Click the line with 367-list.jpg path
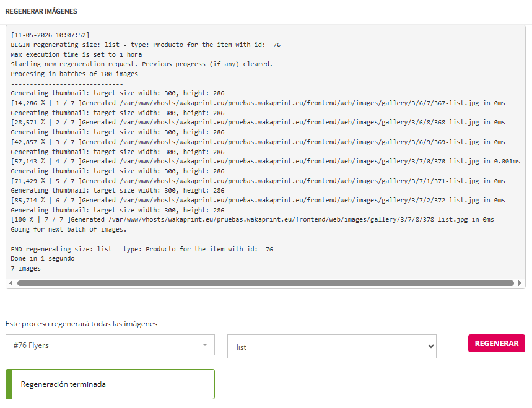 [x=258, y=103]
